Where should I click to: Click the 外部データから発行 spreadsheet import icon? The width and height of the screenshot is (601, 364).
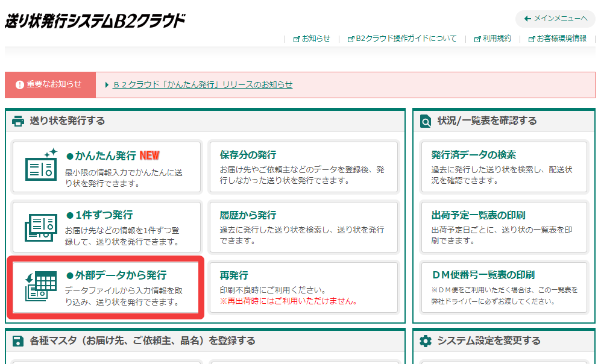tap(41, 286)
